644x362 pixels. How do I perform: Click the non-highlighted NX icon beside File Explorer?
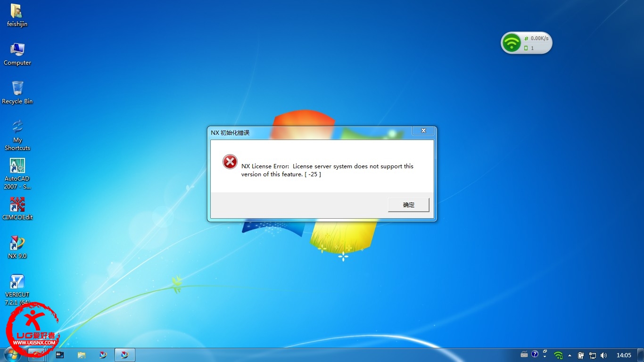103,355
